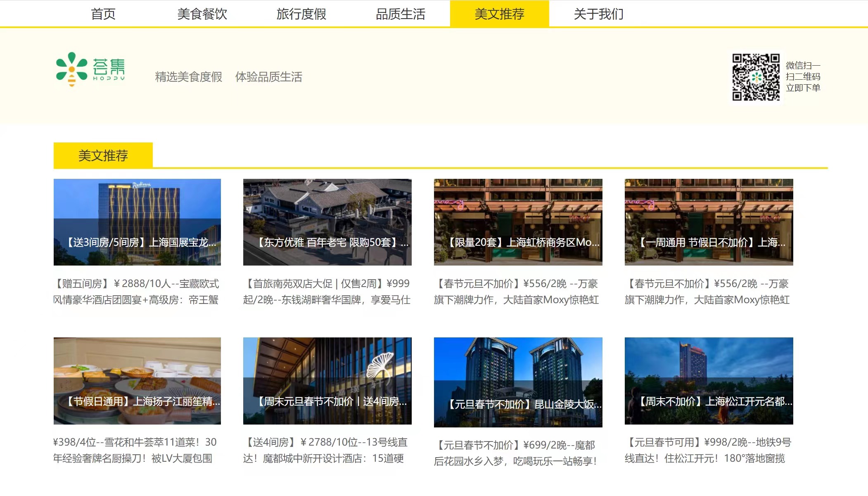Image resolution: width=868 pixels, height=496 pixels.
Task: Open the Radisson hotel building thumbnail
Action: coord(137,222)
